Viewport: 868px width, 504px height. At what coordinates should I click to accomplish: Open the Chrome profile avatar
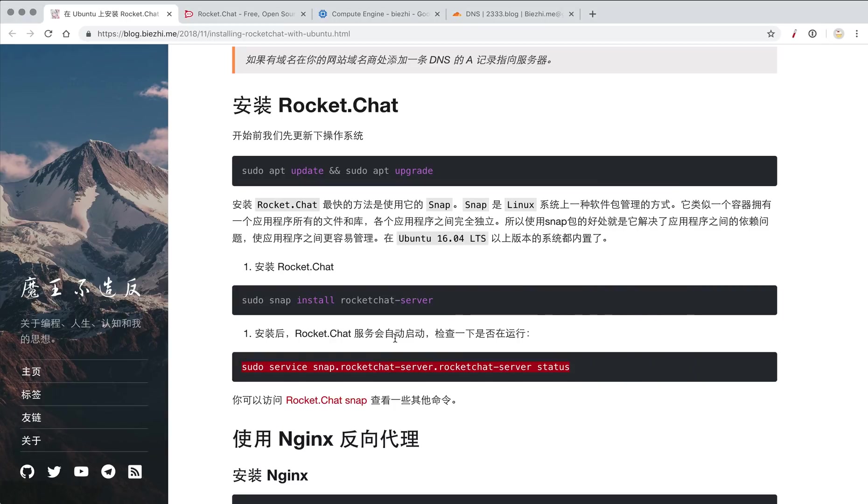coord(839,34)
